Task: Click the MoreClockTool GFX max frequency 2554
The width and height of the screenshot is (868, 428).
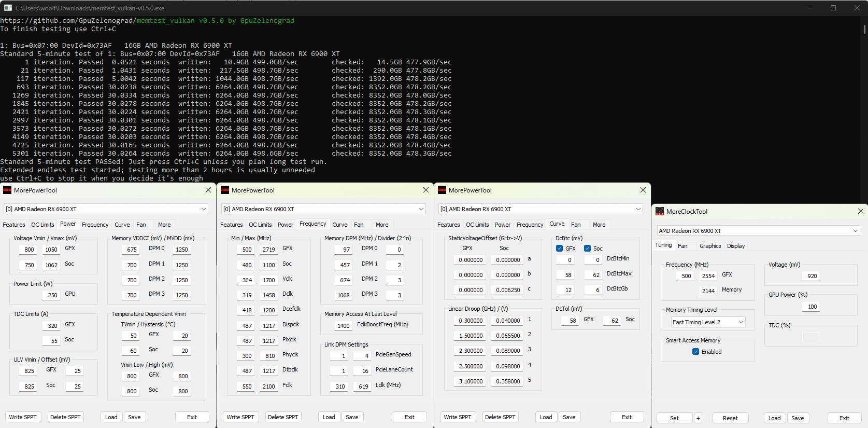Action: tap(708, 276)
